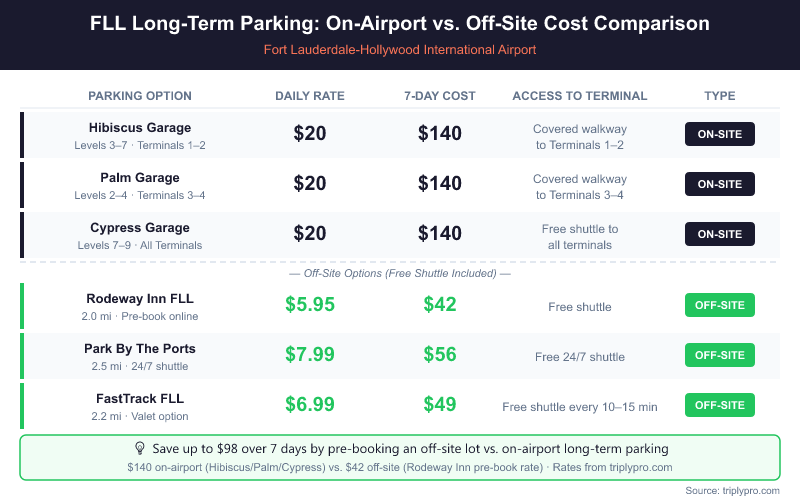Click the Palm Garage ON-SITE badge

coord(719,184)
